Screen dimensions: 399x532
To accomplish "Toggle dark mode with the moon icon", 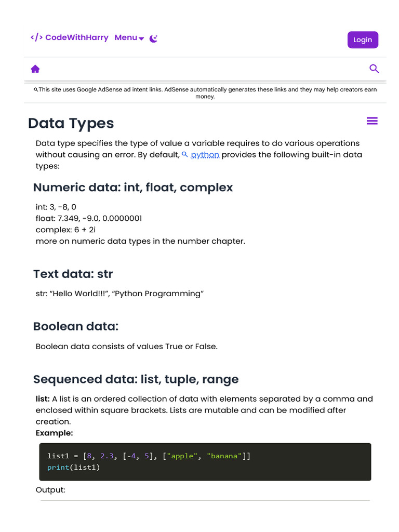I will pos(153,38).
